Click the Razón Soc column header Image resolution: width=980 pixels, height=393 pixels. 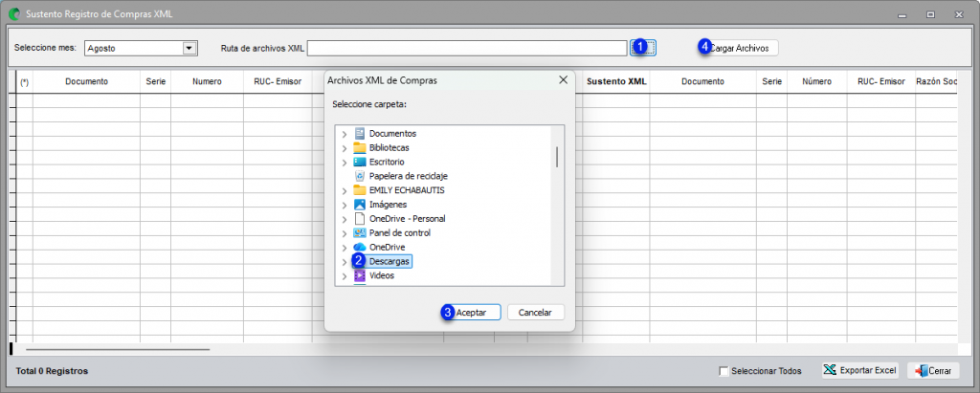point(936,82)
